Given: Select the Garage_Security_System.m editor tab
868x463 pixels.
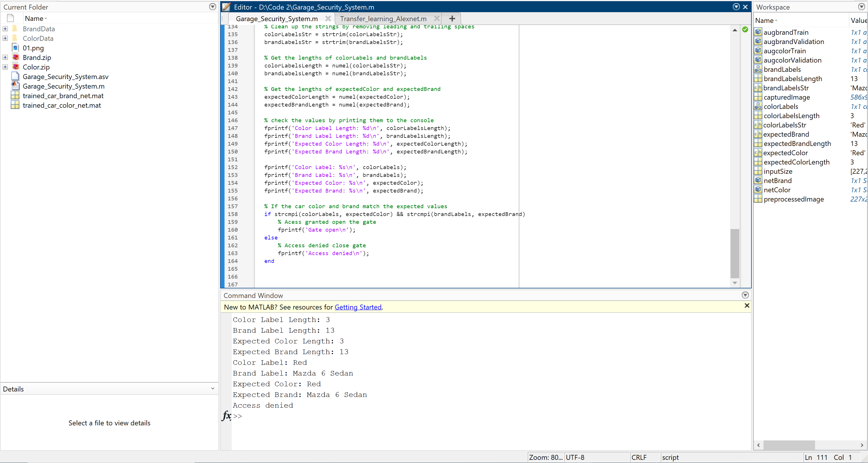Looking at the screenshot, I should click(x=276, y=19).
